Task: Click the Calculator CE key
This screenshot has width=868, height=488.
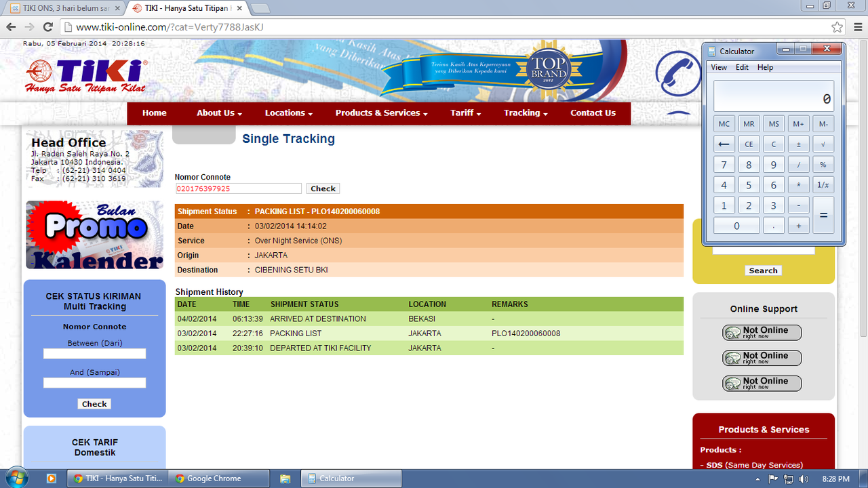Action: pyautogui.click(x=749, y=144)
